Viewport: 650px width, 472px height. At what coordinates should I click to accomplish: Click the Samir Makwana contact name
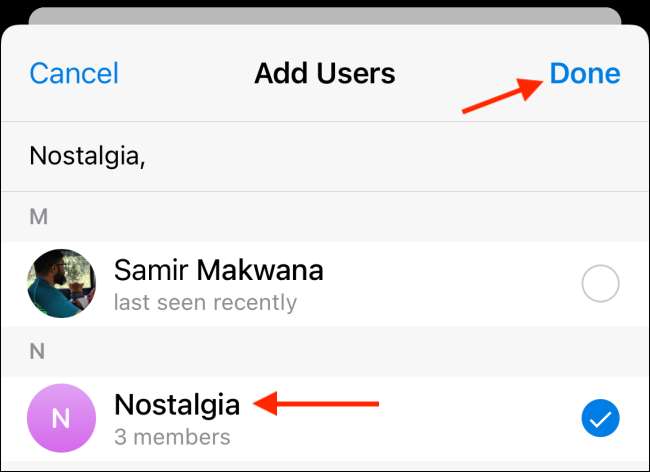click(218, 269)
